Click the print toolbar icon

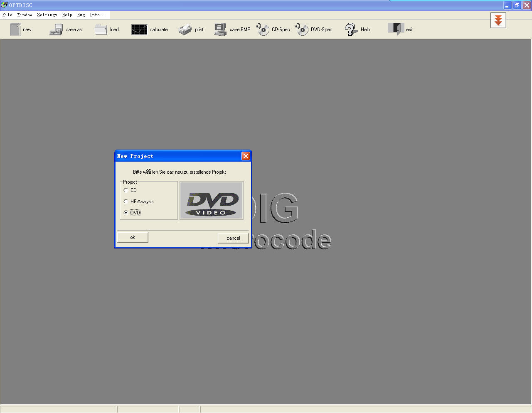pos(185,29)
